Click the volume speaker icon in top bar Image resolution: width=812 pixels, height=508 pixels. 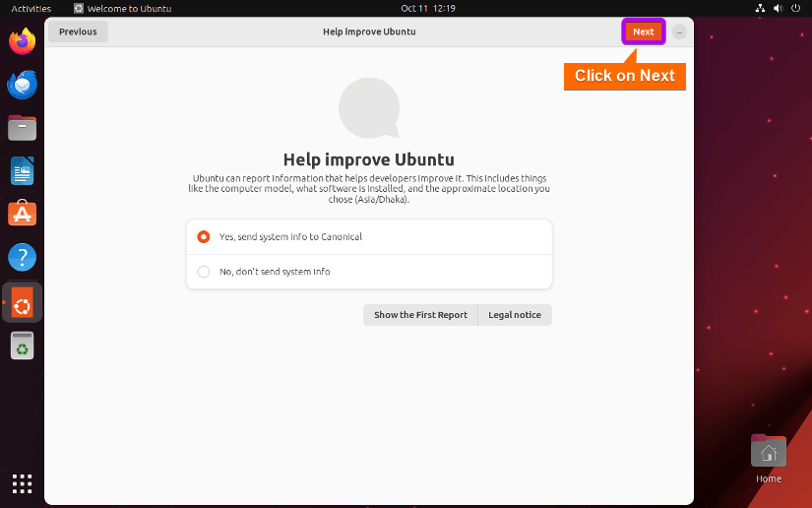tap(778, 8)
